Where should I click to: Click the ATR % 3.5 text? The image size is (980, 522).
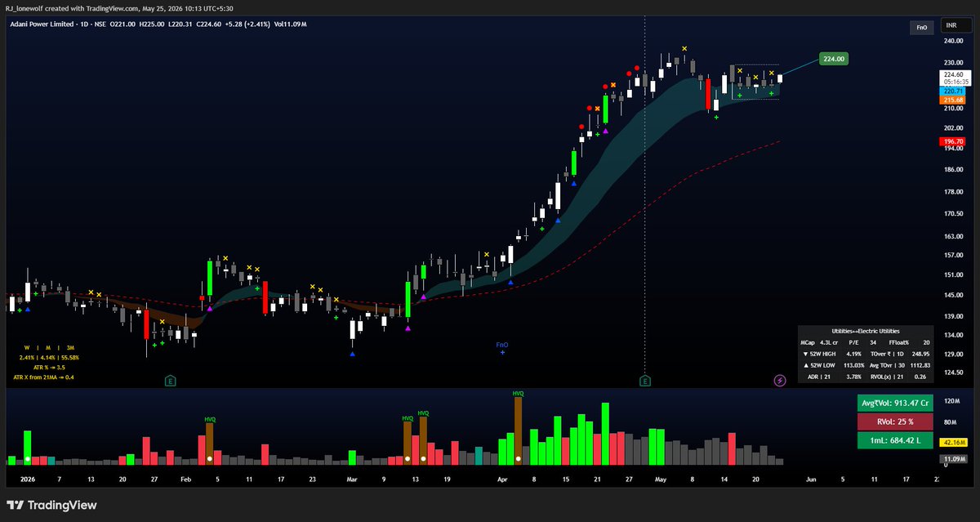coord(50,368)
